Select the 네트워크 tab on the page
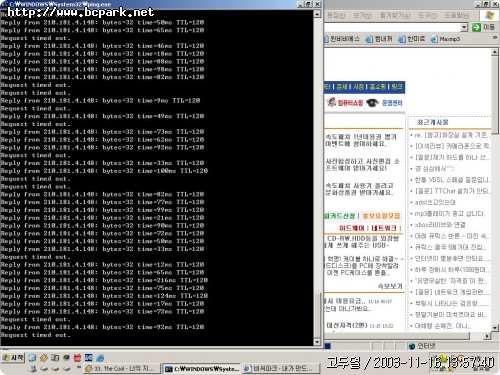500x375 pixels. tap(384, 228)
